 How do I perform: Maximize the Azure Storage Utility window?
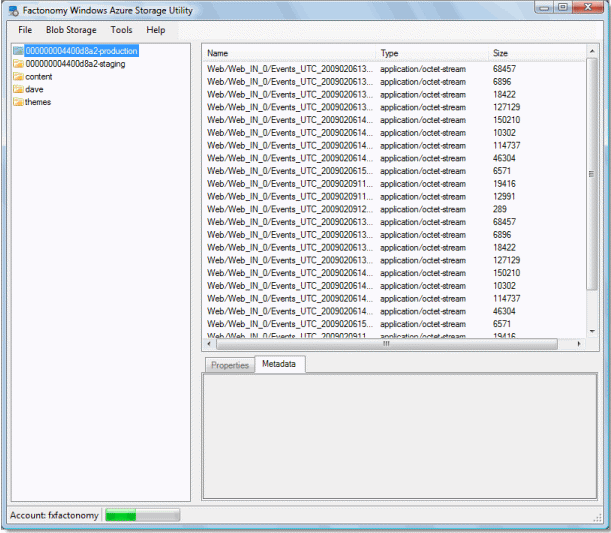[x=563, y=7]
